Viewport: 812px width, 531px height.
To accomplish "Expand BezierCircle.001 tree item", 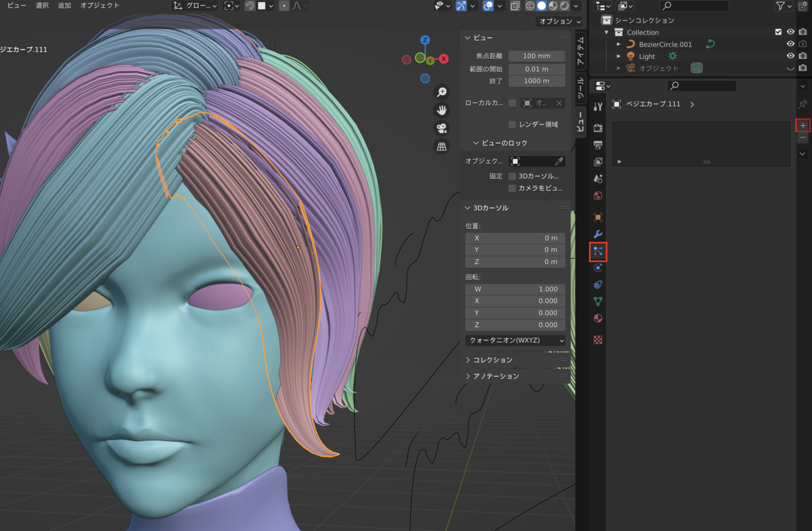I will 618,44.
